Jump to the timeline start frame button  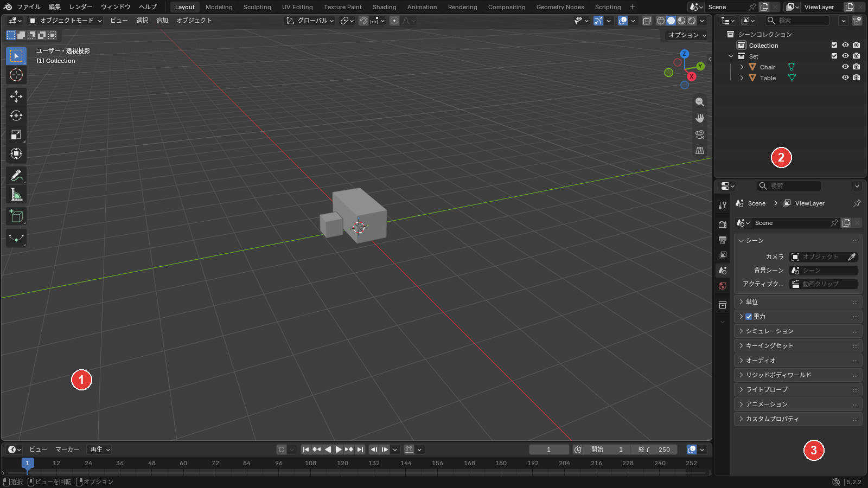pyautogui.click(x=306, y=450)
